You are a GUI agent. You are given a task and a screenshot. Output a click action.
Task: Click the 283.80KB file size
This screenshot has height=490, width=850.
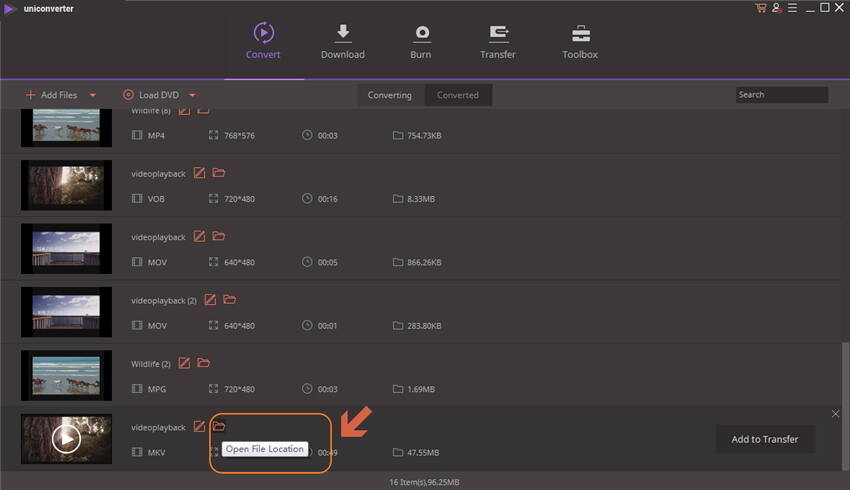424,326
